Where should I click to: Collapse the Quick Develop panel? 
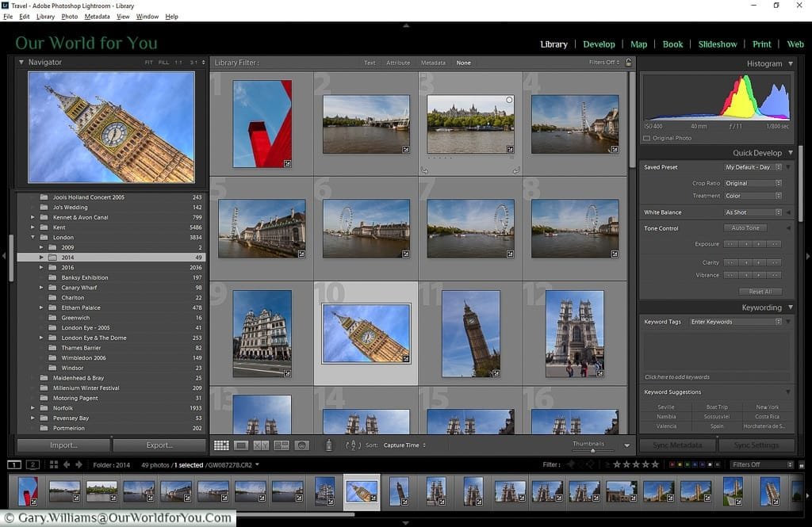coord(791,153)
